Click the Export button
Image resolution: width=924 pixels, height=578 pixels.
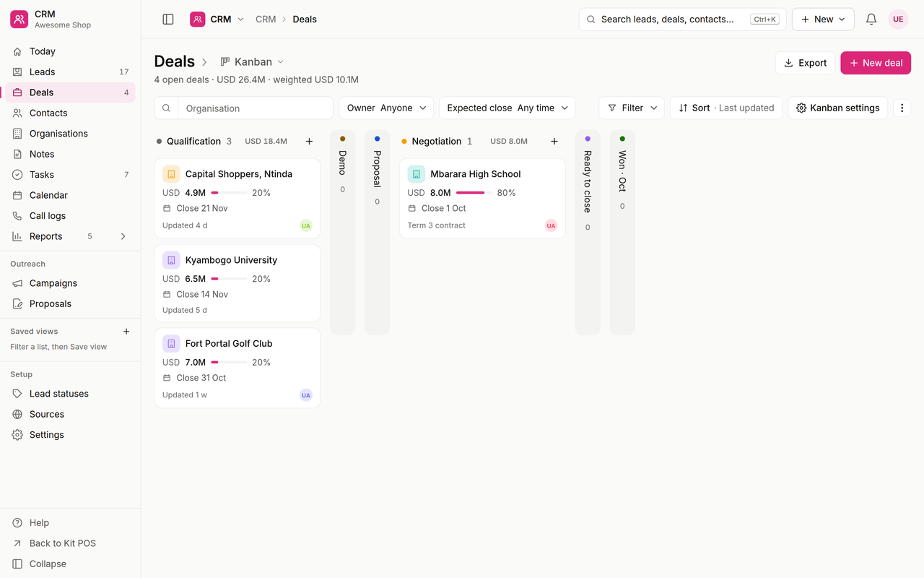pyautogui.click(x=805, y=63)
